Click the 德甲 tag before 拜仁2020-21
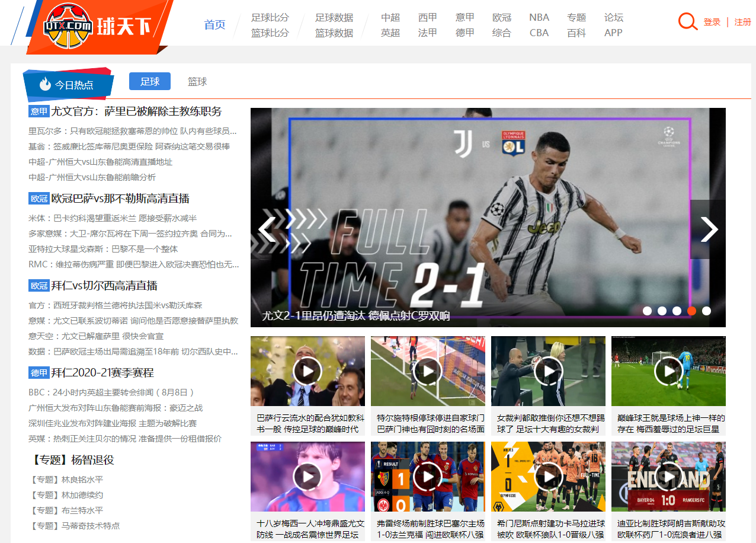The width and height of the screenshot is (756, 543). click(39, 373)
